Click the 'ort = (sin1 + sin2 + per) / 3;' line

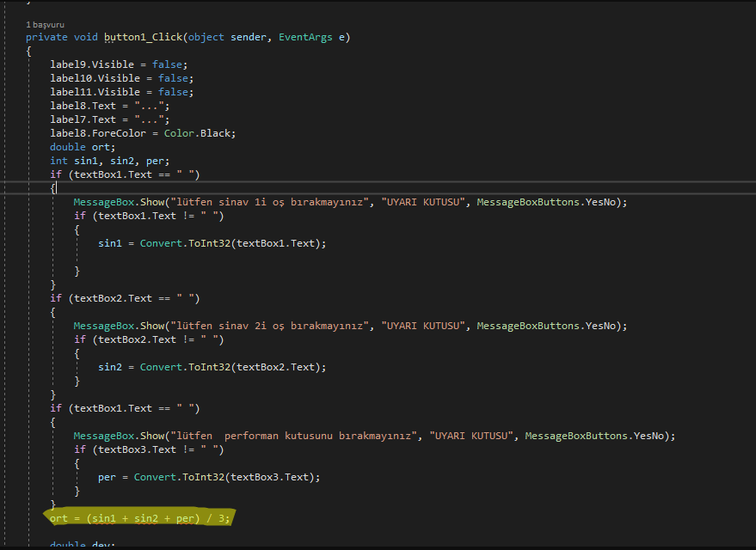click(x=140, y=518)
